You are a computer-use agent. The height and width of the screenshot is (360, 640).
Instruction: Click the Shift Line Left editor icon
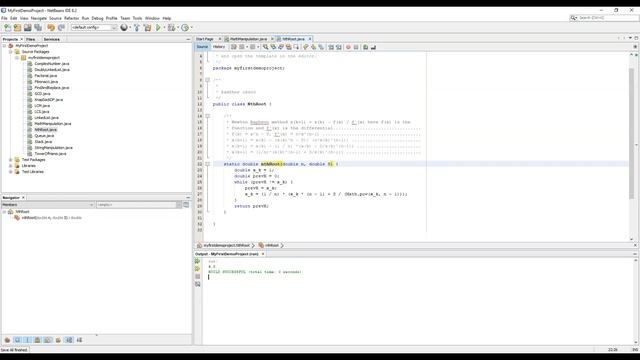pos(331,47)
